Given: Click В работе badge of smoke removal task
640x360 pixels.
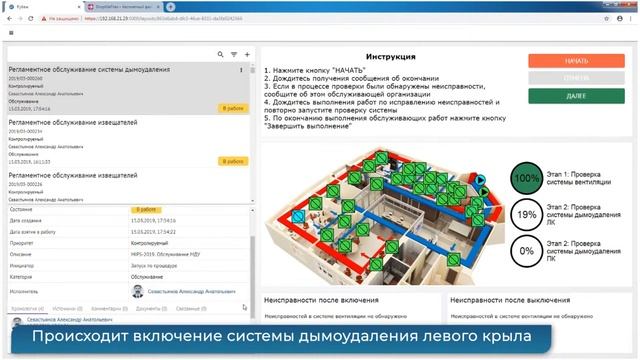Looking at the screenshot, I should tap(233, 108).
